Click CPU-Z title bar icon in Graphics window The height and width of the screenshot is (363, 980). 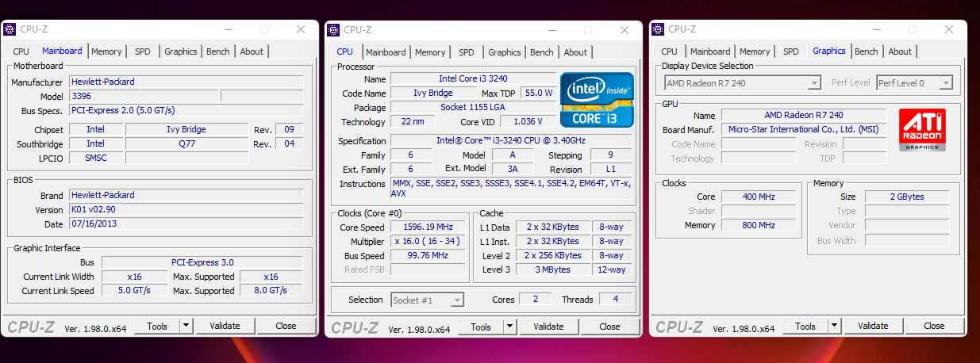(658, 29)
